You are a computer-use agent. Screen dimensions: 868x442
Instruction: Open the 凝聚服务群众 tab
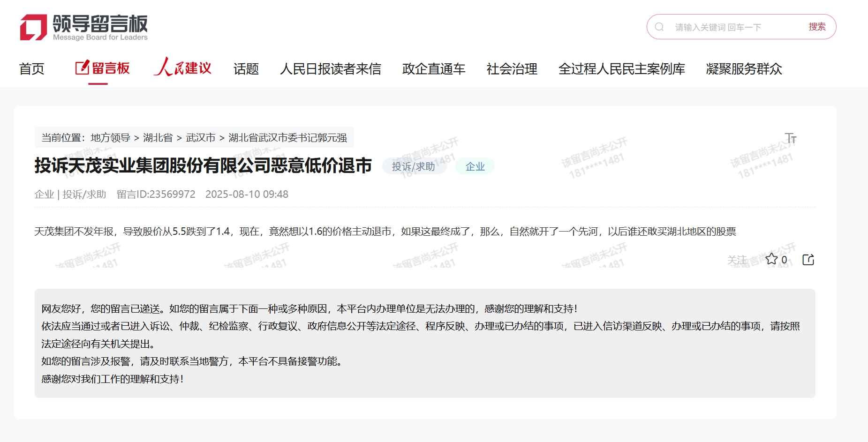tap(744, 69)
